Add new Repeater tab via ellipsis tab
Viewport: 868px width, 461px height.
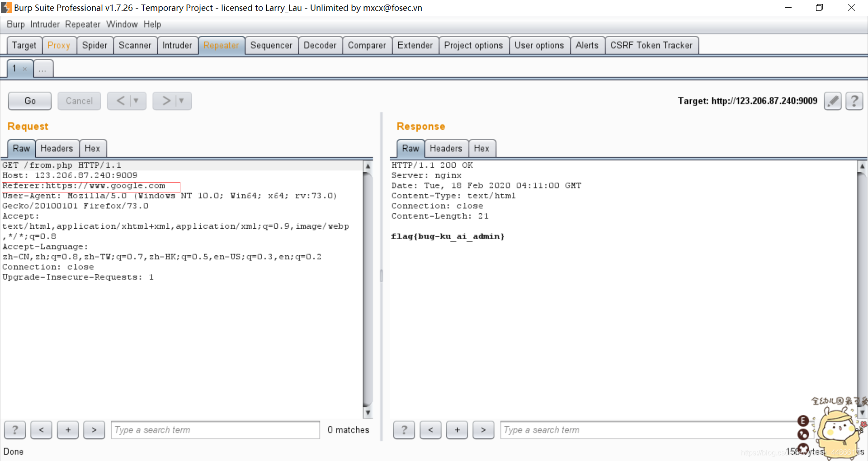click(42, 69)
